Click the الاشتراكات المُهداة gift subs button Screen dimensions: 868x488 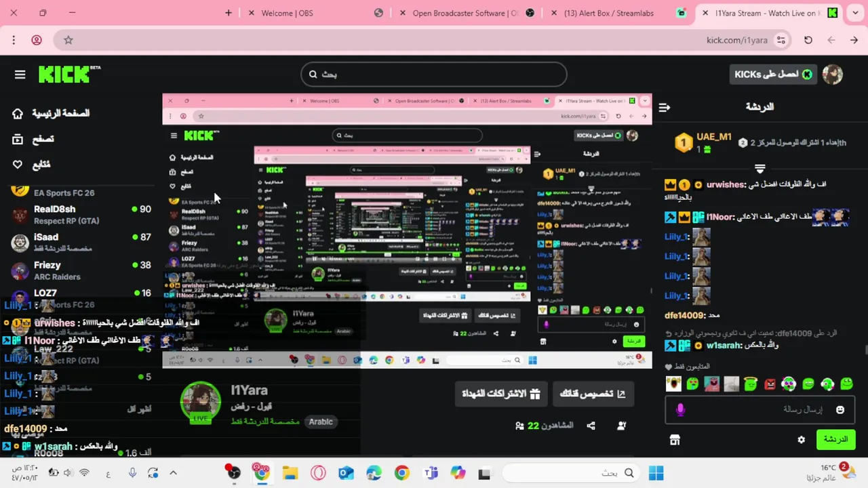click(500, 394)
